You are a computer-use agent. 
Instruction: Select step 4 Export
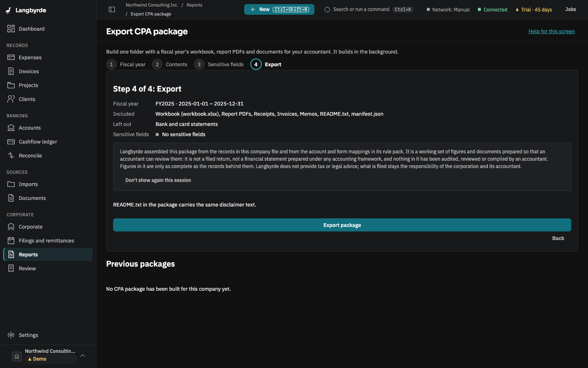coord(266,64)
